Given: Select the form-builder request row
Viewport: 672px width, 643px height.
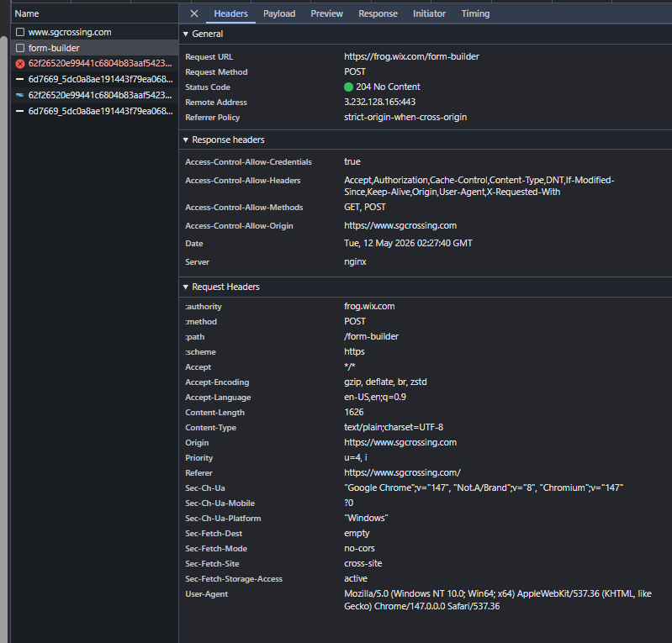Looking at the screenshot, I should pos(94,48).
